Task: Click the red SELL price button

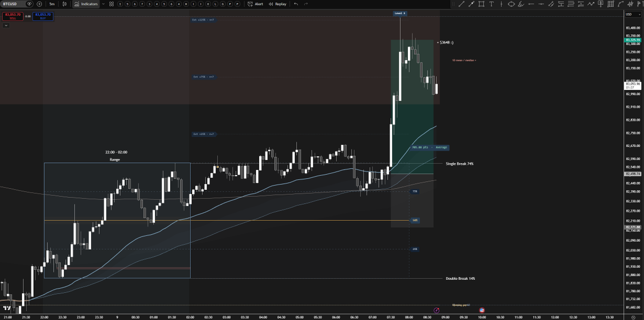Action: pyautogui.click(x=13, y=16)
